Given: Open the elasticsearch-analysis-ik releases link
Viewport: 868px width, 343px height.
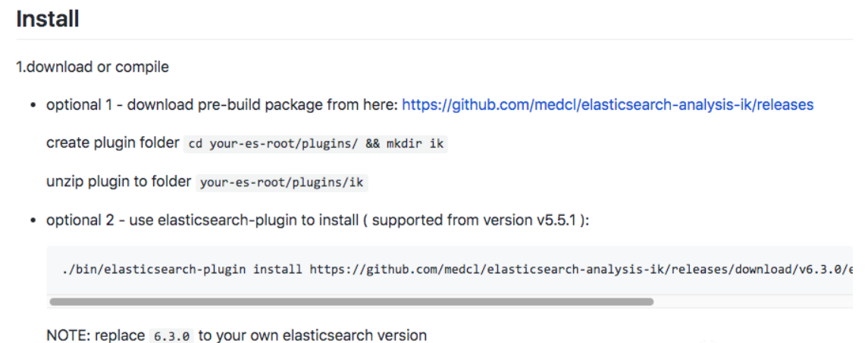Looking at the screenshot, I should pos(607,105).
